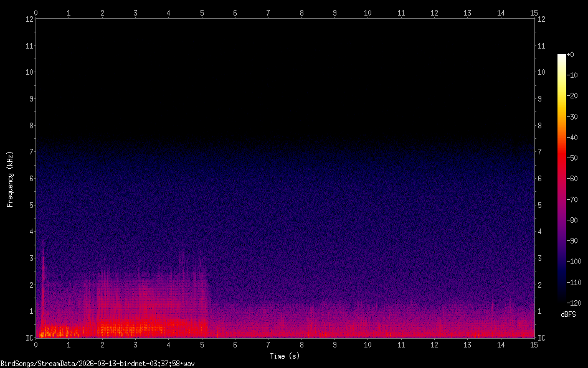588x368 pixels.
Task: Click the DC label on the left axis
Action: coord(29,338)
